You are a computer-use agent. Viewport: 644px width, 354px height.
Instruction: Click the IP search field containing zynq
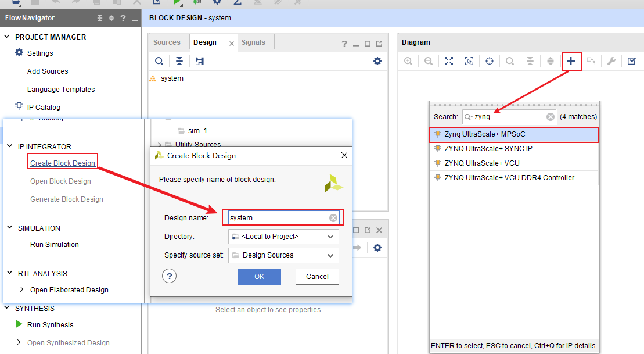click(x=509, y=117)
